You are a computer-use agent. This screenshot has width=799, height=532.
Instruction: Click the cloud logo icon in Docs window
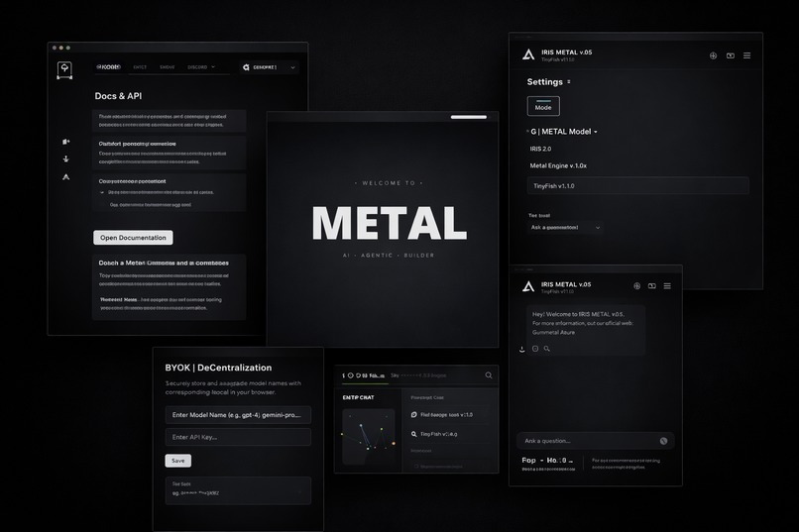(x=64, y=69)
